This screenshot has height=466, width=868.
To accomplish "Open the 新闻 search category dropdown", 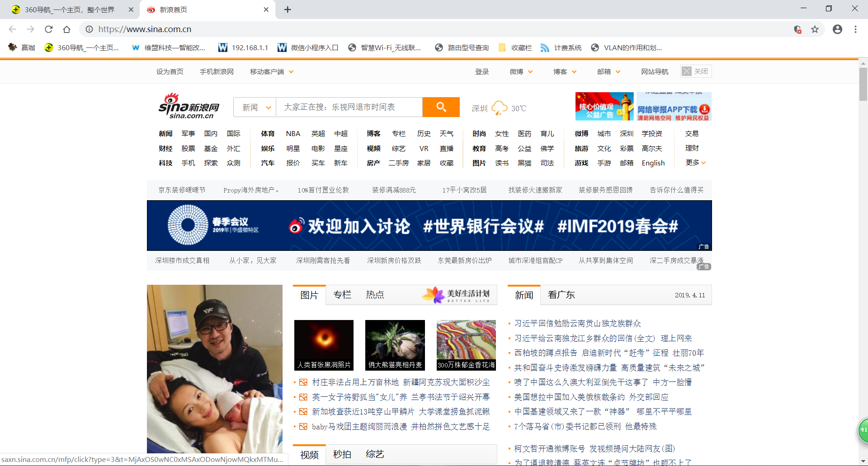I will pyautogui.click(x=256, y=107).
